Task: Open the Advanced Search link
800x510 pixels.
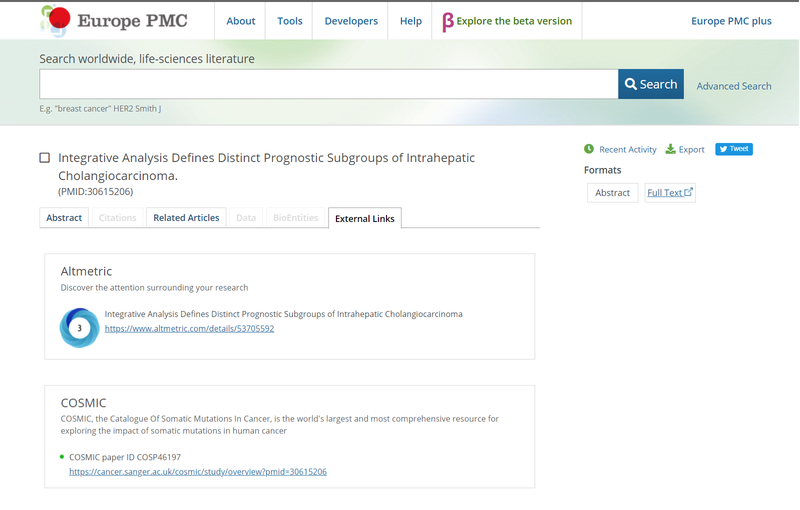Action: point(733,86)
